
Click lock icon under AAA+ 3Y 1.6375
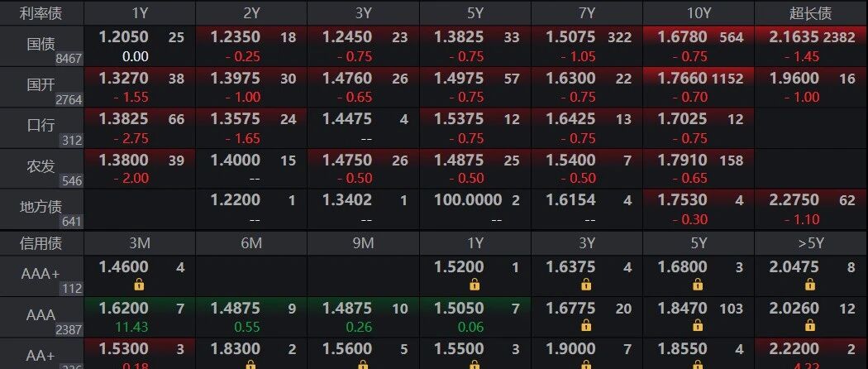tap(586, 285)
